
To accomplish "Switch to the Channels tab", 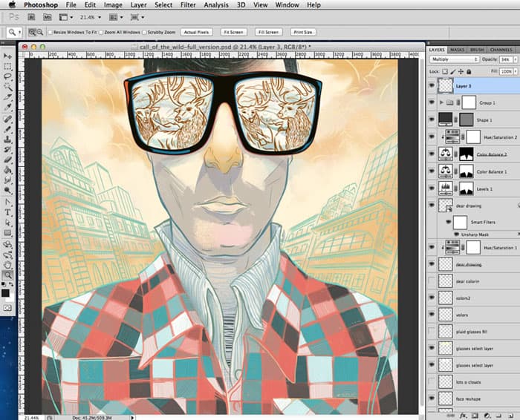I will 501,50.
